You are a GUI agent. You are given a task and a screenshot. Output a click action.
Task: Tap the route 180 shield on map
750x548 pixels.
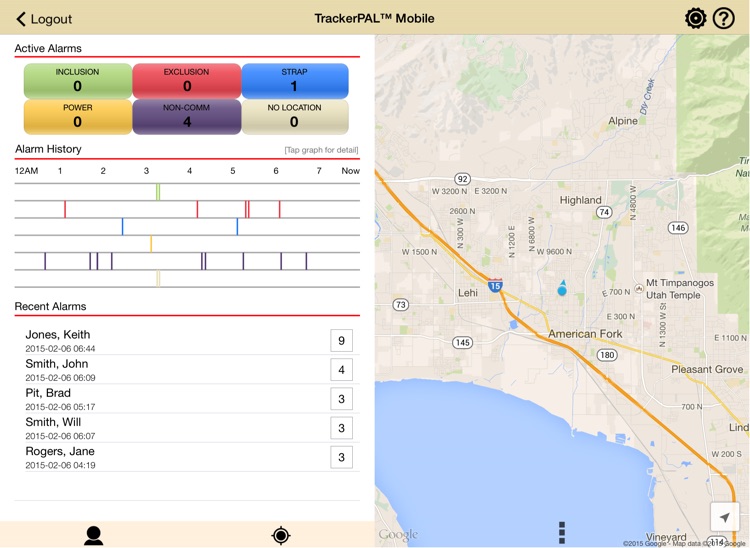click(607, 355)
